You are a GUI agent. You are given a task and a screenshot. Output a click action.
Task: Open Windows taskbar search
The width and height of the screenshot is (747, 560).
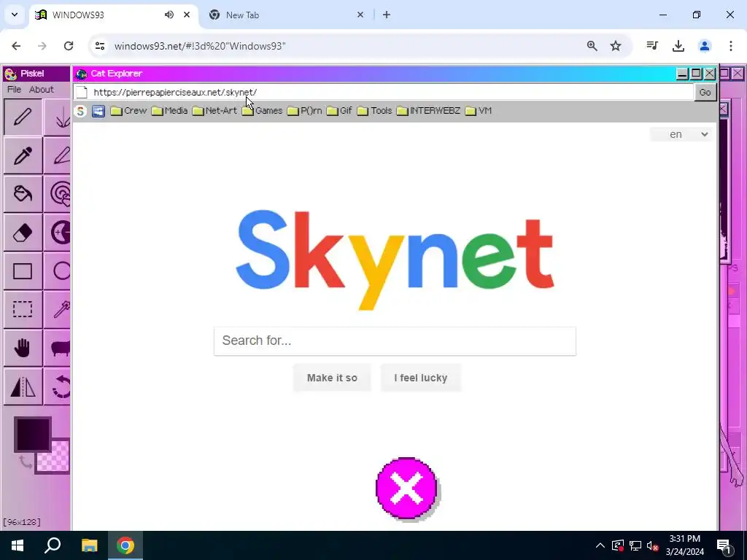point(53,545)
